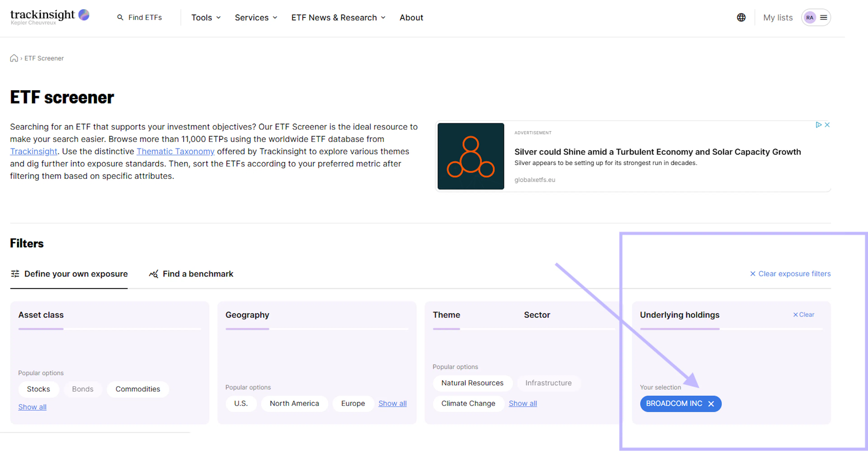Open the hamburger menu icon
The width and height of the screenshot is (868, 451).
coord(823,17)
